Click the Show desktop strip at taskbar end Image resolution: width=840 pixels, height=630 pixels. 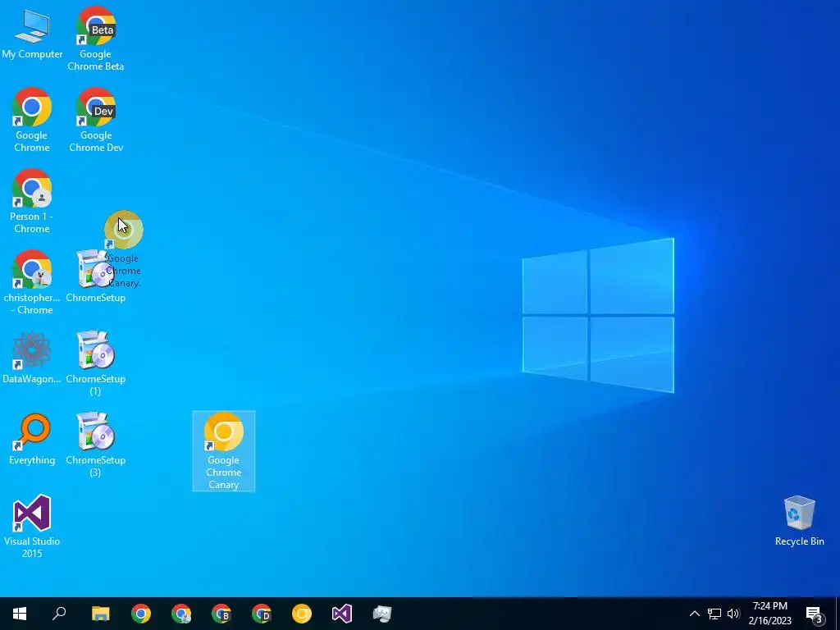coord(838,614)
